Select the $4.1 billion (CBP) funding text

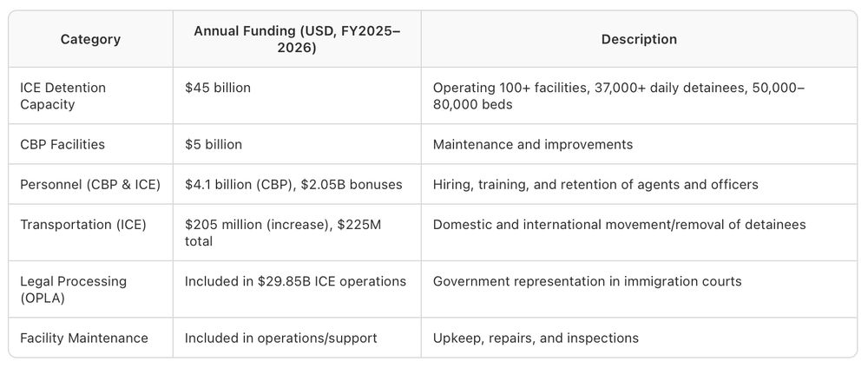240,184
